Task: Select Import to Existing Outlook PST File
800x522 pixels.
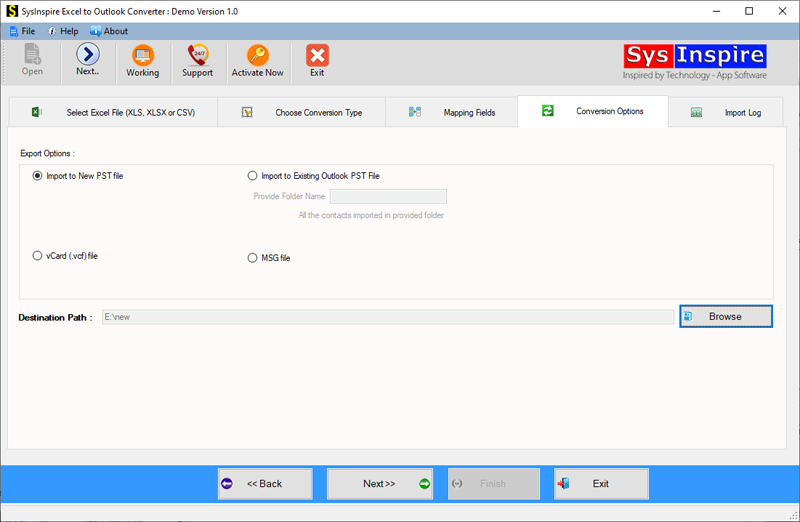Action: click(x=313, y=176)
